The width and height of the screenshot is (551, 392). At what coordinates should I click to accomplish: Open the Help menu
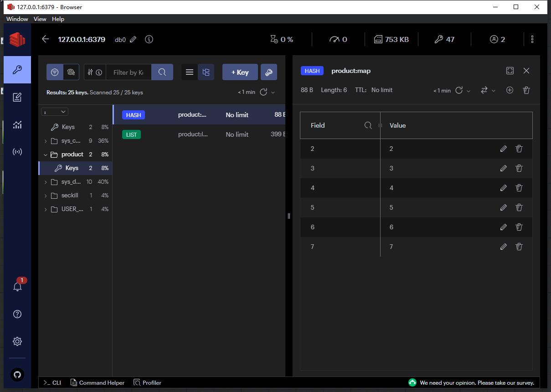point(58,19)
